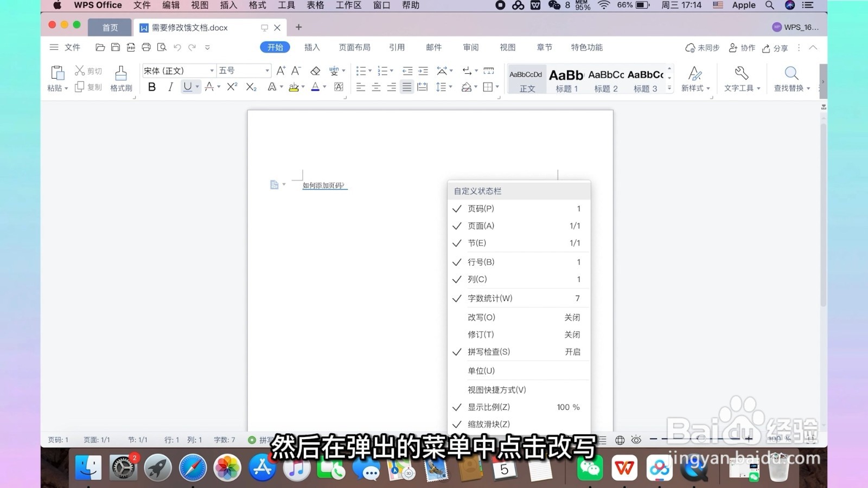Open the Find and Replace tool
868x488 pixels.
790,79
